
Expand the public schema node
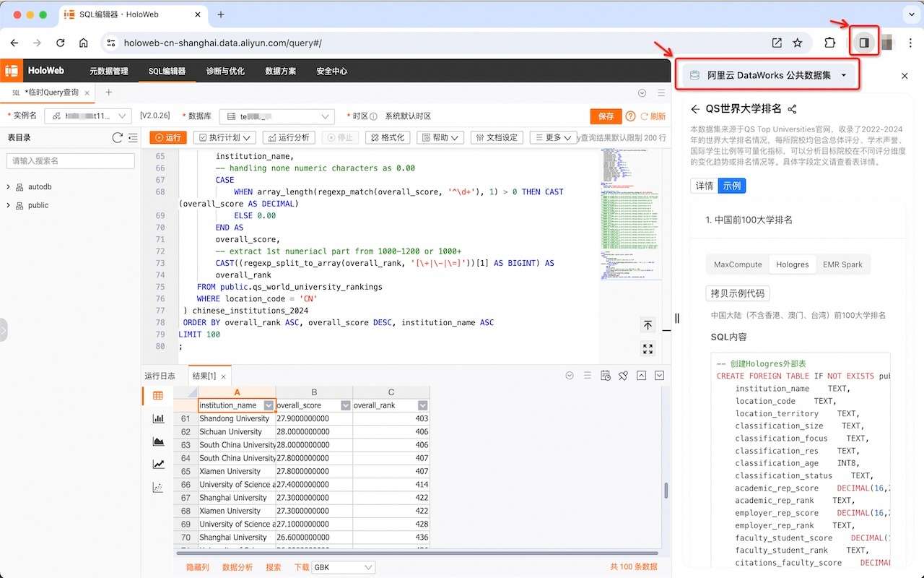(9, 205)
